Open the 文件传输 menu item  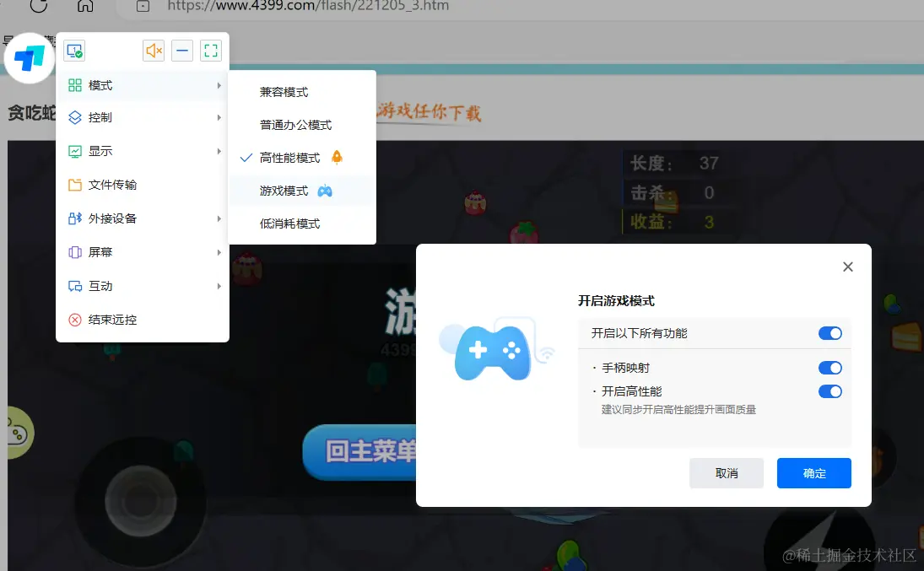(142, 185)
